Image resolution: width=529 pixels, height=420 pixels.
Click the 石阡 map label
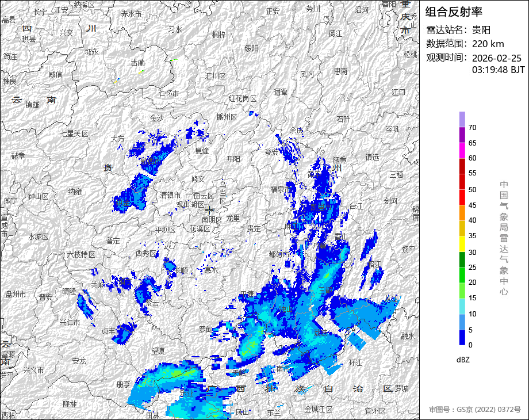pos(343,119)
